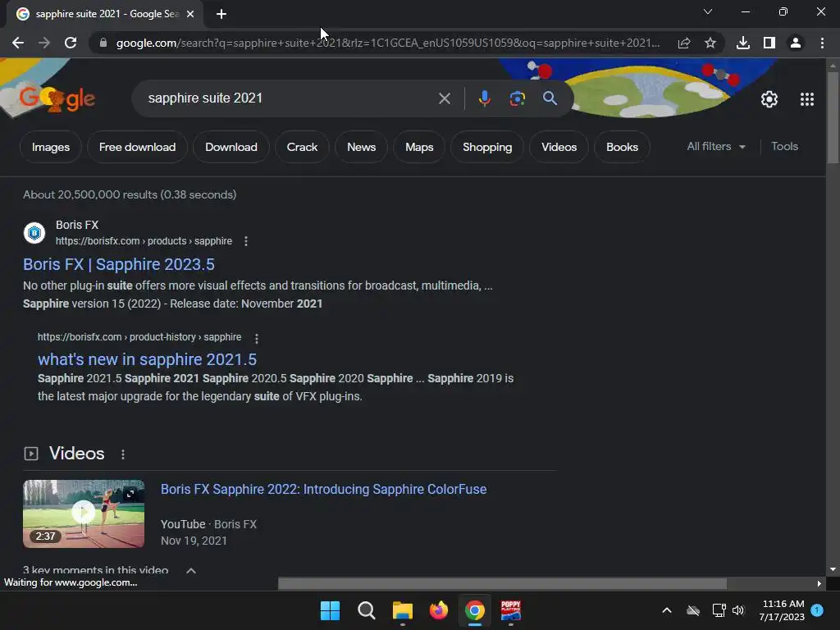Select the About 20,500,000 results text
The image size is (840, 630).
pyautogui.click(x=129, y=194)
